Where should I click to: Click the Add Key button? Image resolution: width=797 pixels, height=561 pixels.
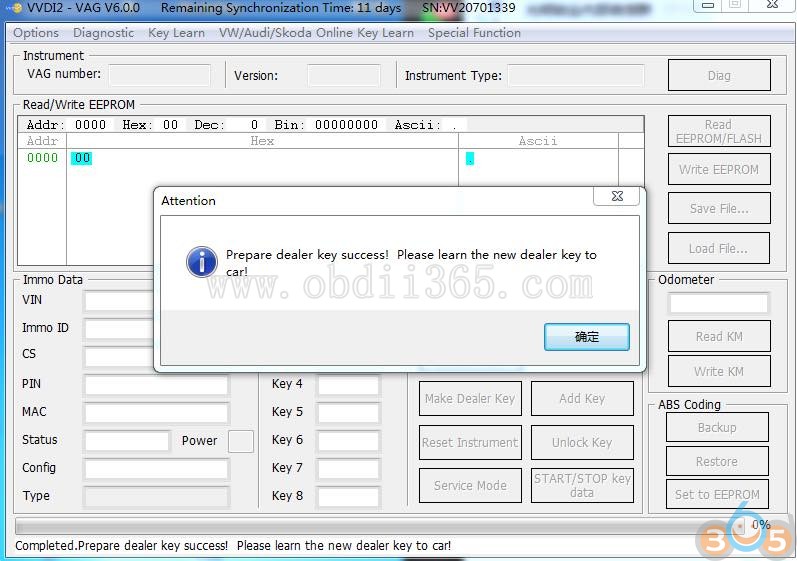coord(583,398)
